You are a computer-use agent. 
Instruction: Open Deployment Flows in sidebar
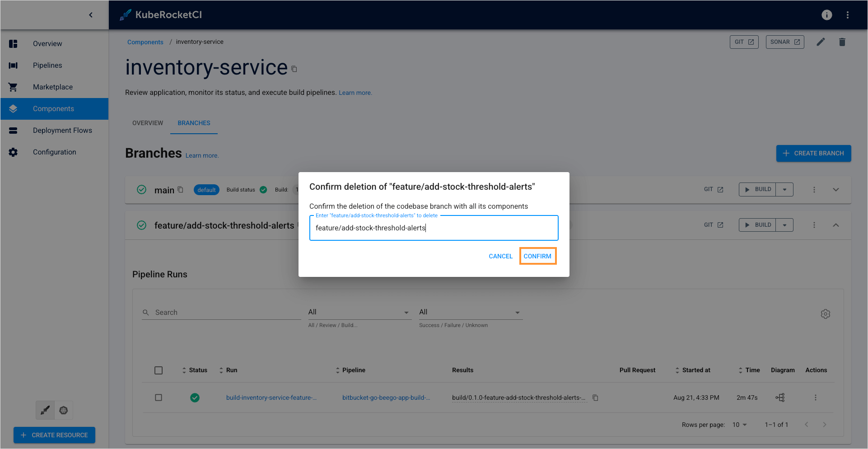point(62,131)
